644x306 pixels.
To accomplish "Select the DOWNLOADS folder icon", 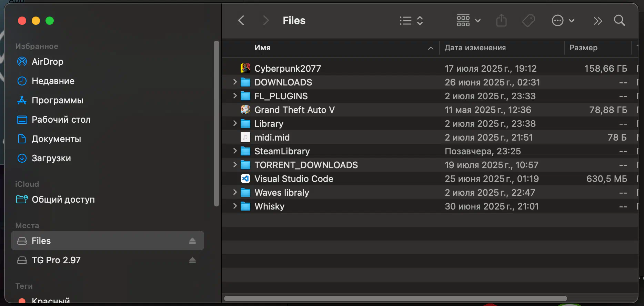I will coord(245,82).
